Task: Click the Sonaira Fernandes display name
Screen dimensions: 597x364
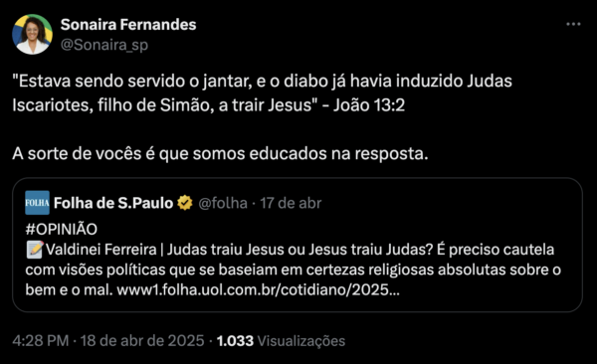Action: [128, 25]
